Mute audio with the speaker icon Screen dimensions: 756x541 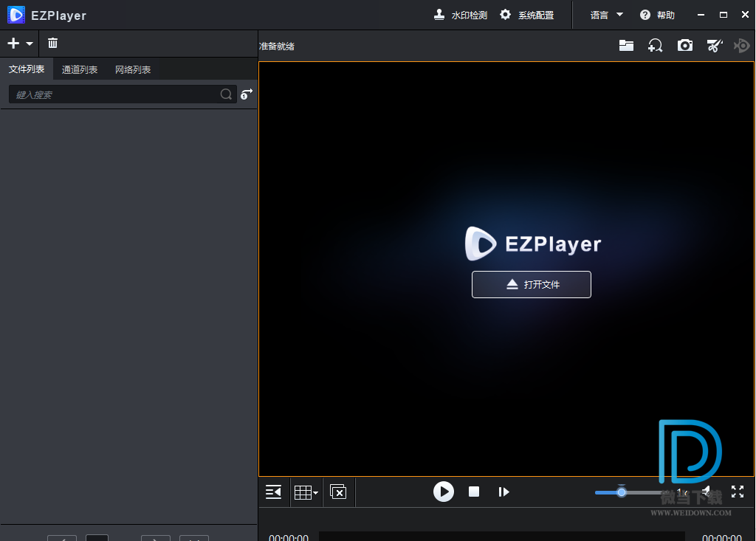(707, 492)
